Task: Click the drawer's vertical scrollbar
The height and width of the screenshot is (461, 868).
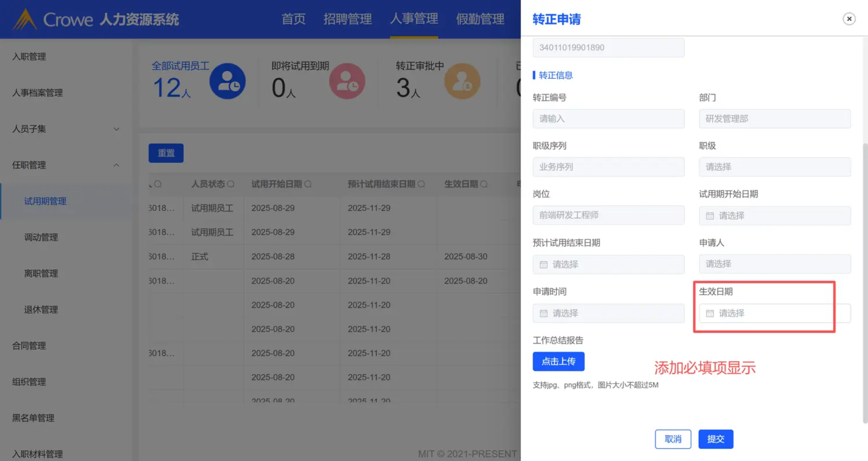Action: (865, 283)
